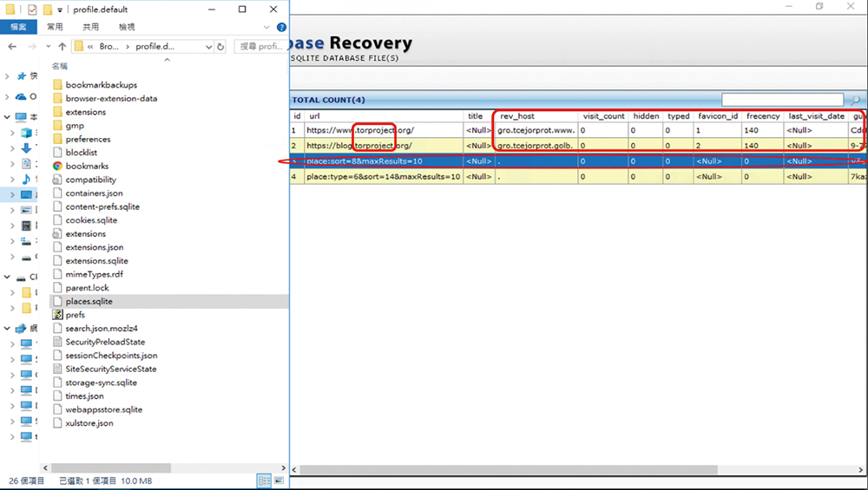The image size is (868, 490).
Task: Expand the ribbon with the chevron
Action: [x=266, y=27]
